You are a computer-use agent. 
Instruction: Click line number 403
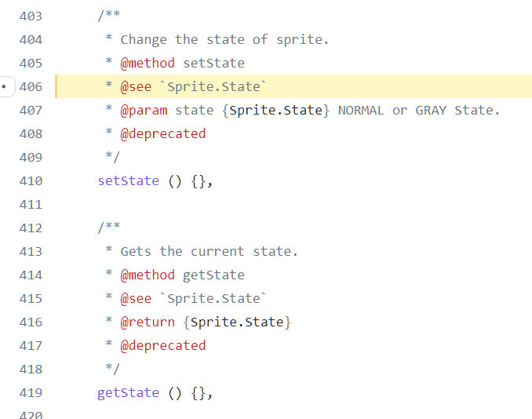[x=31, y=16]
